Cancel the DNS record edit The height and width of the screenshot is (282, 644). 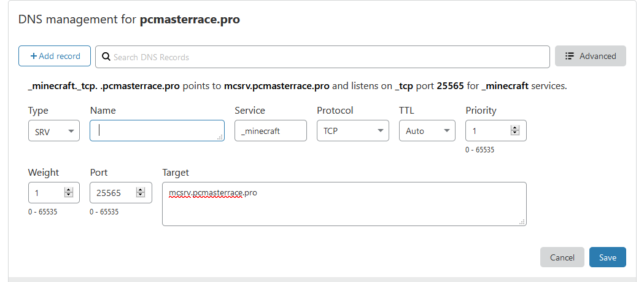click(562, 257)
